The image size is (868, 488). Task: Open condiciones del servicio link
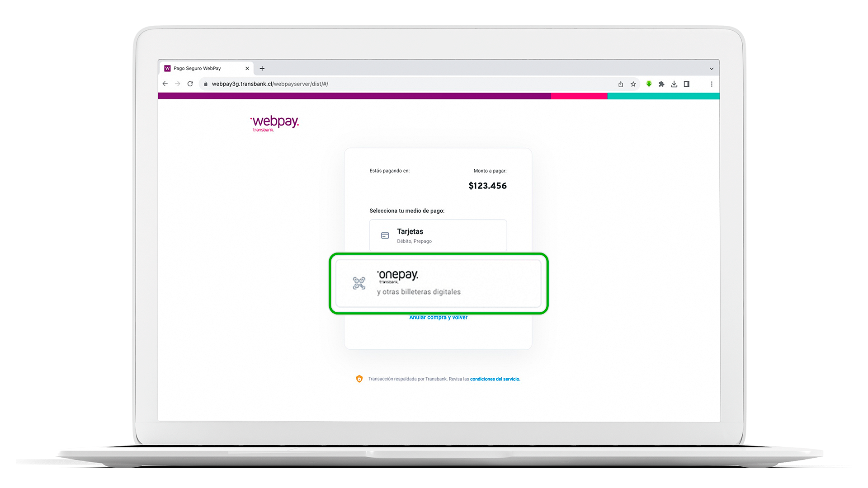[x=495, y=379]
